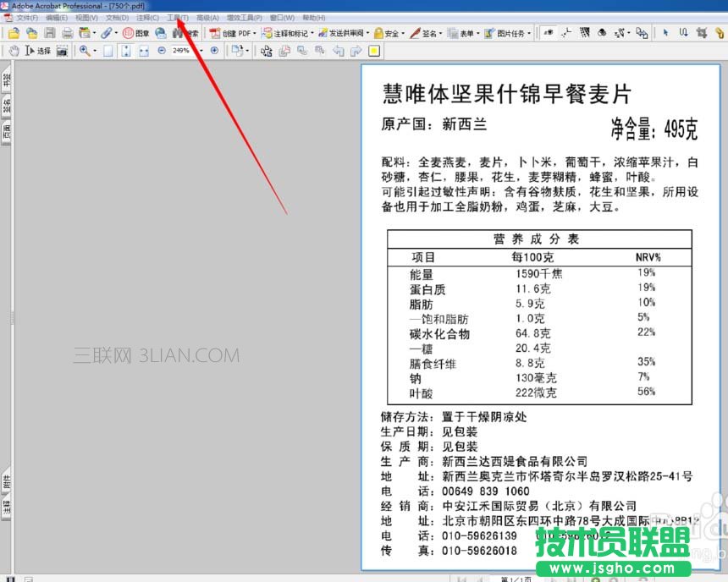
Task: Open the 帮助(H) menu
Action: coord(314,18)
